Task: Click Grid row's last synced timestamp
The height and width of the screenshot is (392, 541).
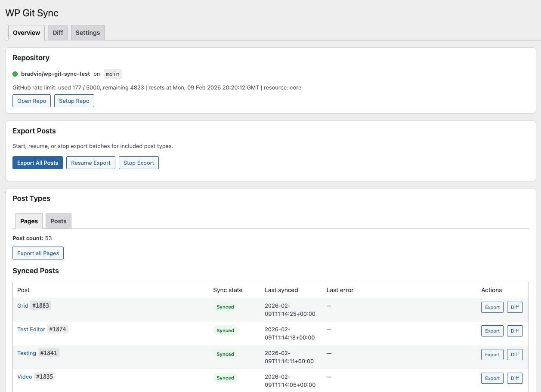Action: click(290, 310)
